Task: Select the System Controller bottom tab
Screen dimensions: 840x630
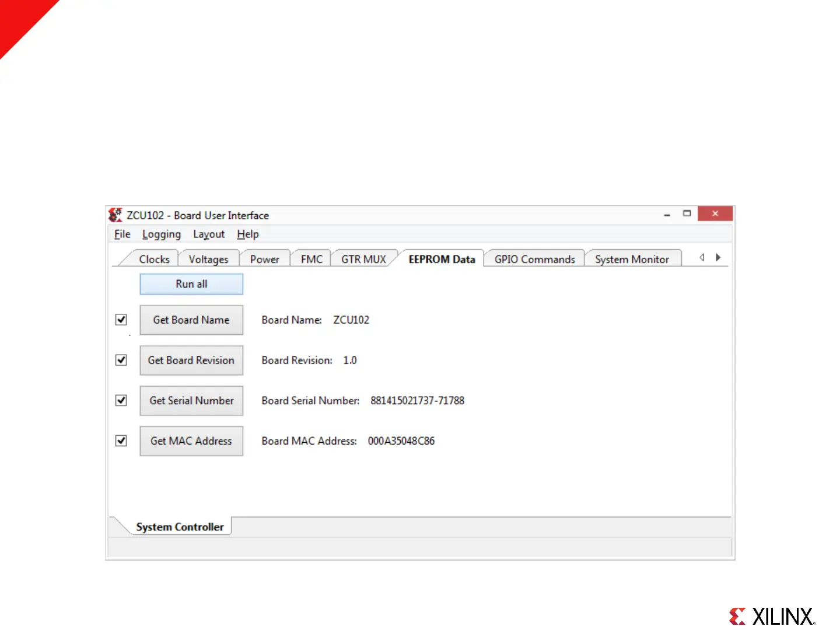Action: coord(180,527)
